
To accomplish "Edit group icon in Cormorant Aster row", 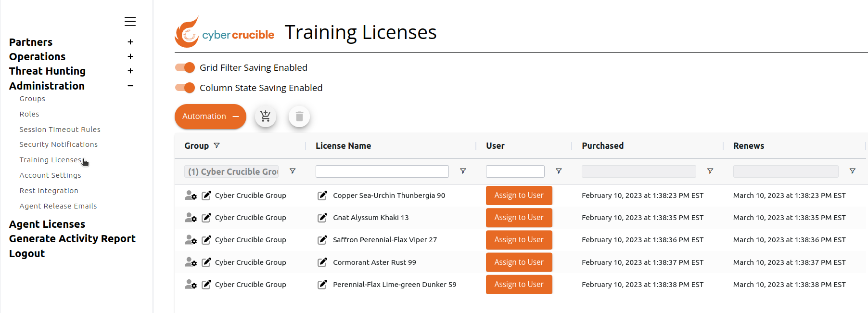I will (206, 262).
